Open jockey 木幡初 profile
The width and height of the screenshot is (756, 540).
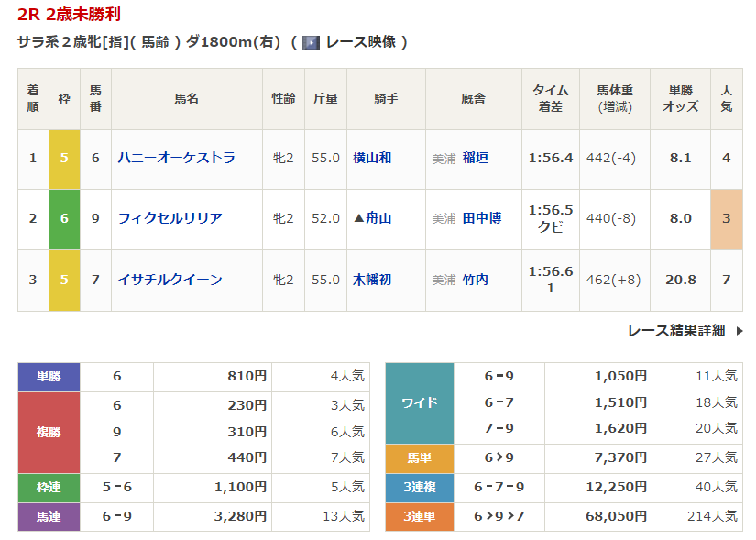coord(372,280)
